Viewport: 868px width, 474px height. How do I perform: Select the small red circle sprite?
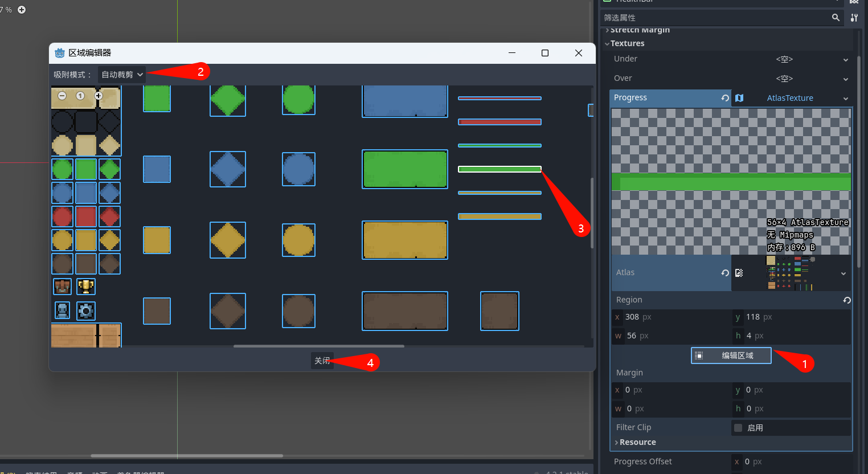(62, 216)
